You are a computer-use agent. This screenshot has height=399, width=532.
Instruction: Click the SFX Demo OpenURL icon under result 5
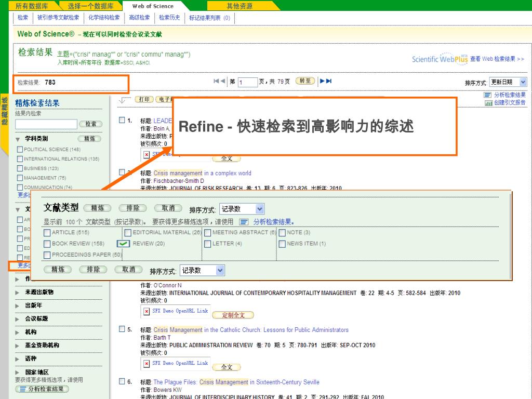[146, 363]
